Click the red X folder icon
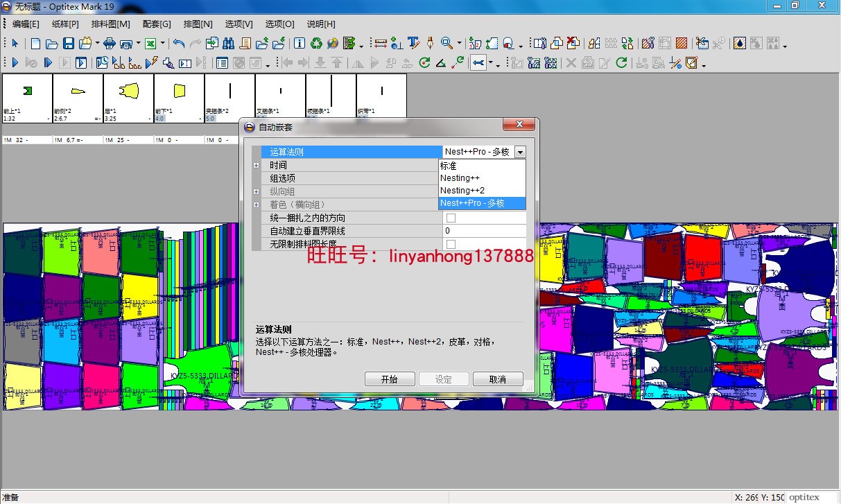841x504 pixels. click(x=573, y=43)
